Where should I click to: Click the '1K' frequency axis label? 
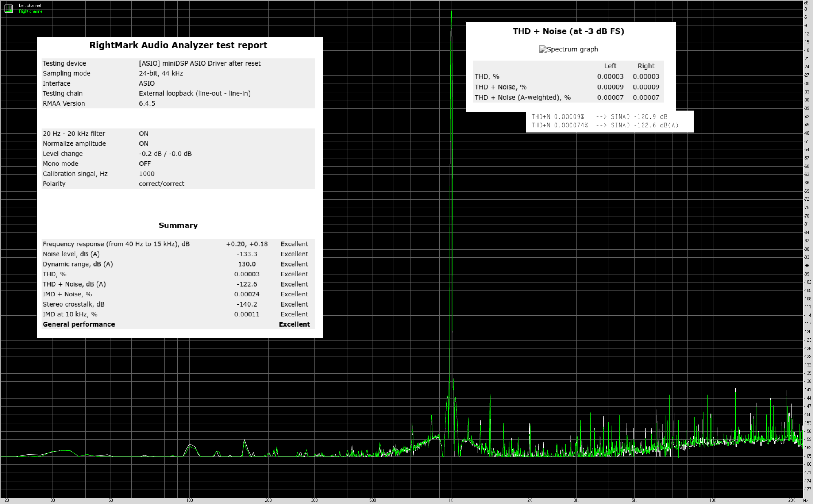tap(451, 500)
